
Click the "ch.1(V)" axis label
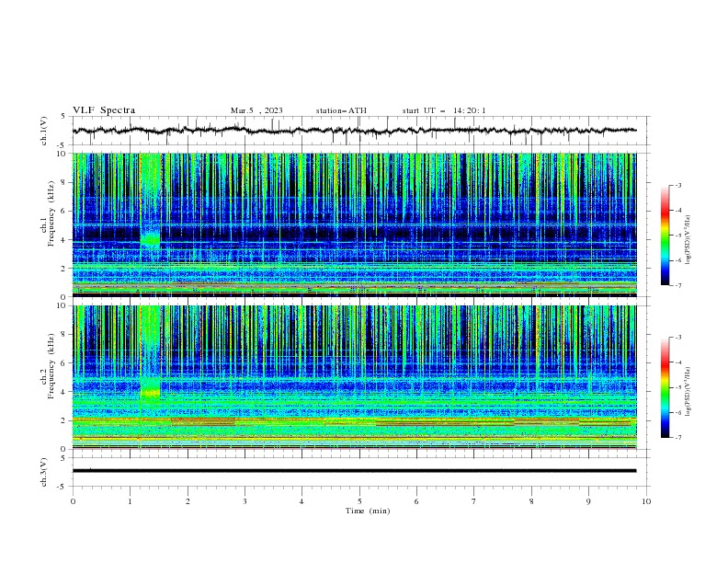44,131
